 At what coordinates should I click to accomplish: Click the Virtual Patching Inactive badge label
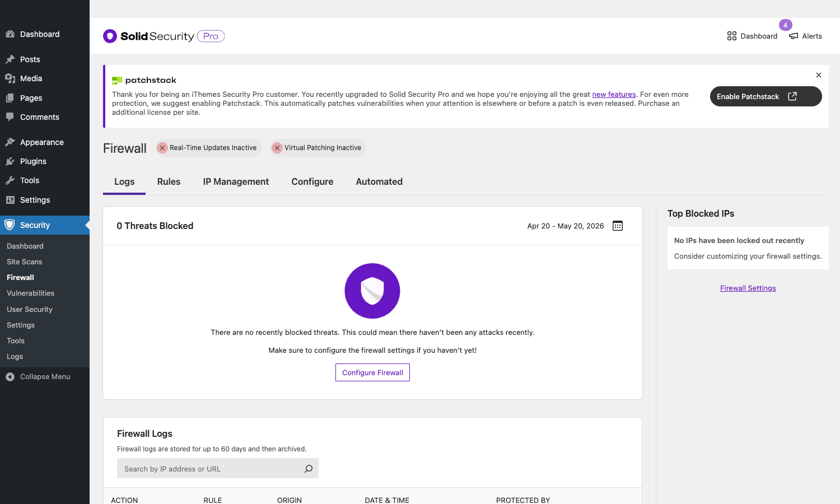[x=323, y=148]
